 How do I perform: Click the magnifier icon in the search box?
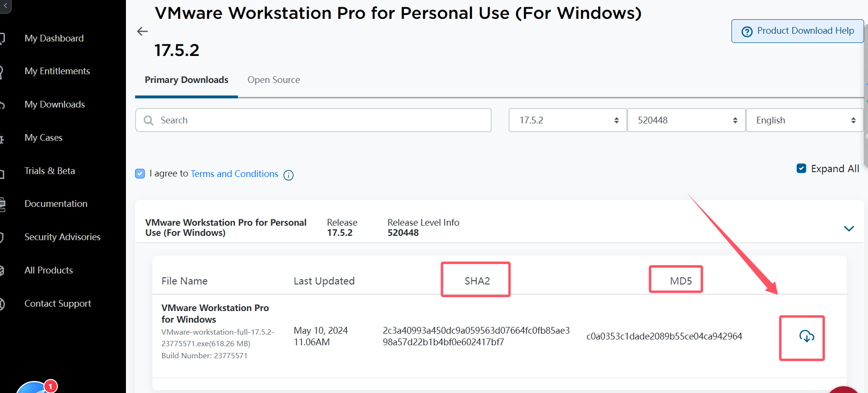tap(149, 120)
